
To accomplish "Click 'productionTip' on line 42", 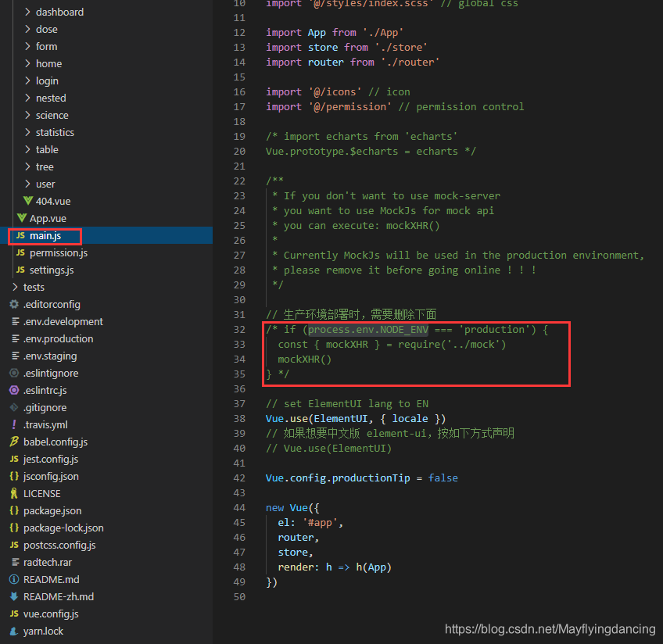I will click(371, 478).
